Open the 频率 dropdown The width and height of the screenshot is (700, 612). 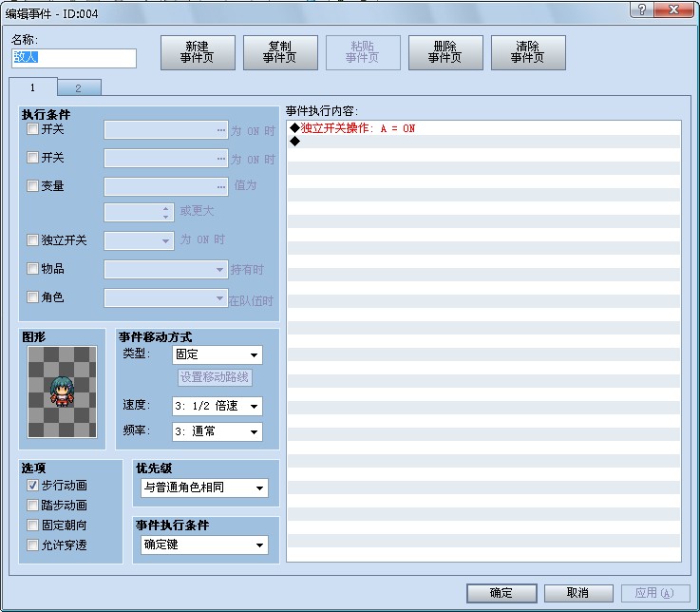click(218, 432)
